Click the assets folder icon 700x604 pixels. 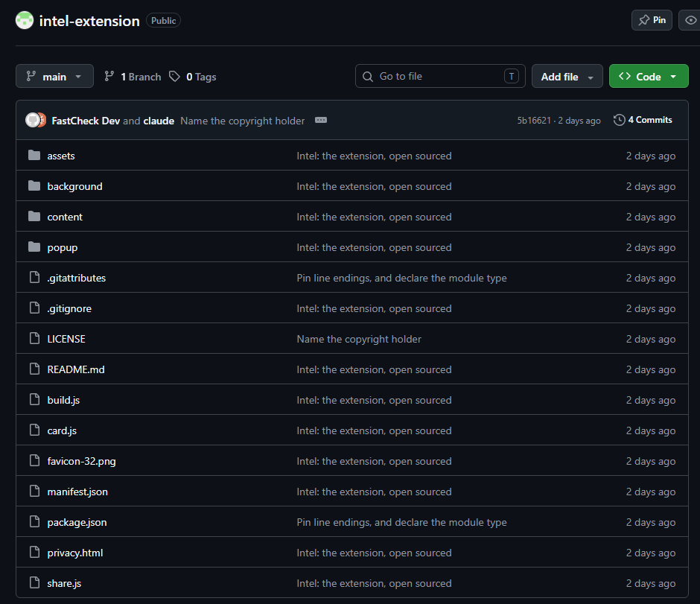[34, 156]
